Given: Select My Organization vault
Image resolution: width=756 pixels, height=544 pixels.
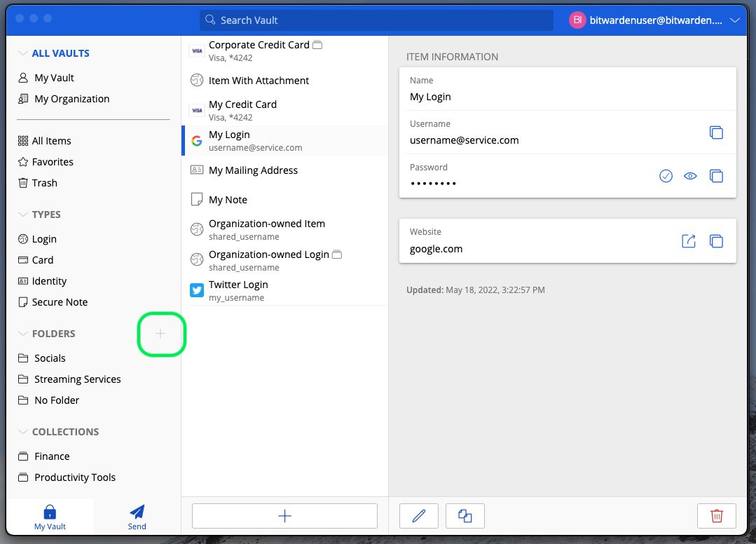Looking at the screenshot, I should (64, 99).
